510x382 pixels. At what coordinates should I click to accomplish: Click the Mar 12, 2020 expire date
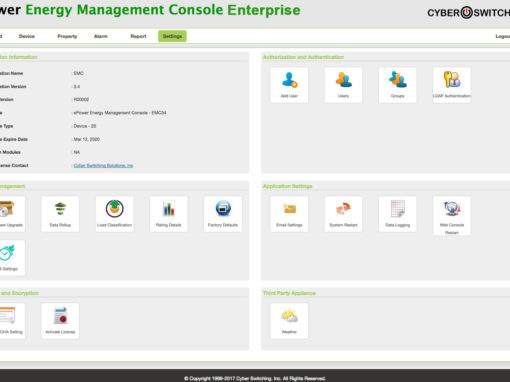click(87, 139)
